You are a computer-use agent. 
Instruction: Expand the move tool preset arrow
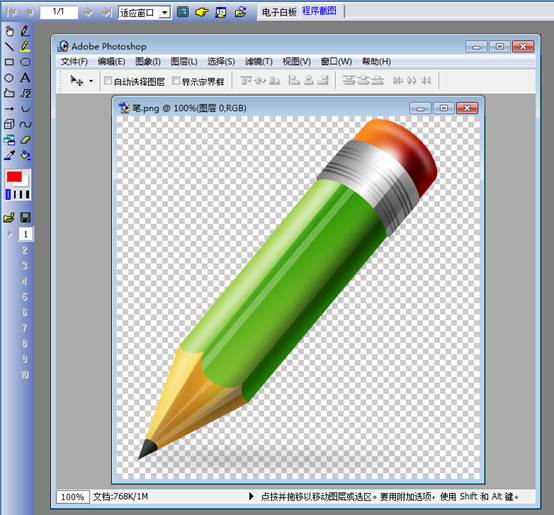91,81
